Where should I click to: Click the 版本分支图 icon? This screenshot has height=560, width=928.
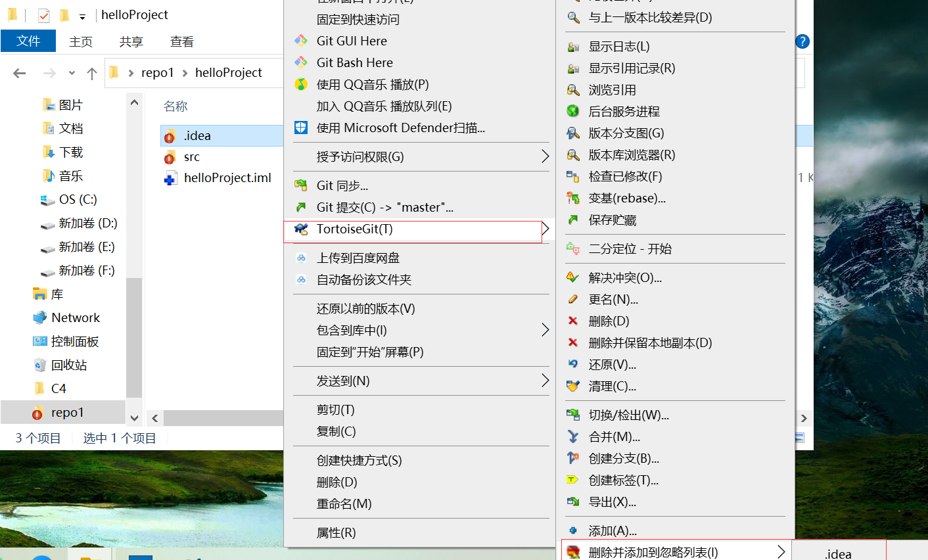573,133
